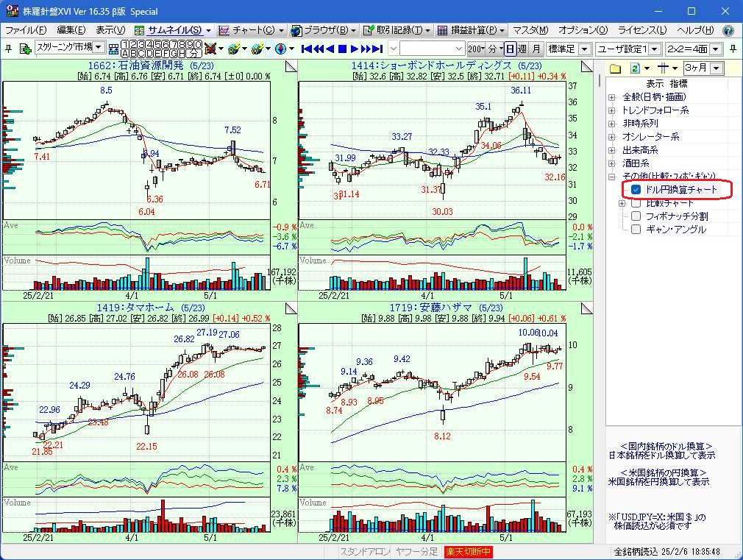This screenshot has width=743, height=560.
Task: Open the 2x2=4面 layout dropdown
Action: [716, 49]
